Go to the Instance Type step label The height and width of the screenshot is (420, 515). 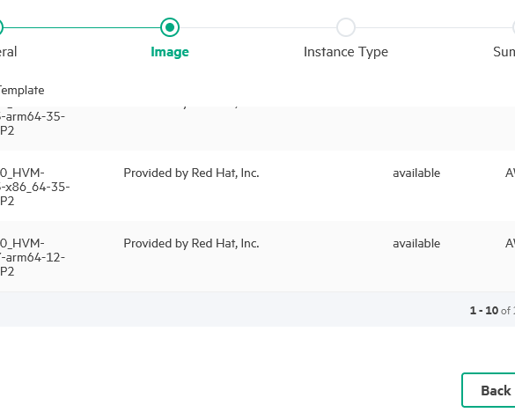(x=346, y=52)
